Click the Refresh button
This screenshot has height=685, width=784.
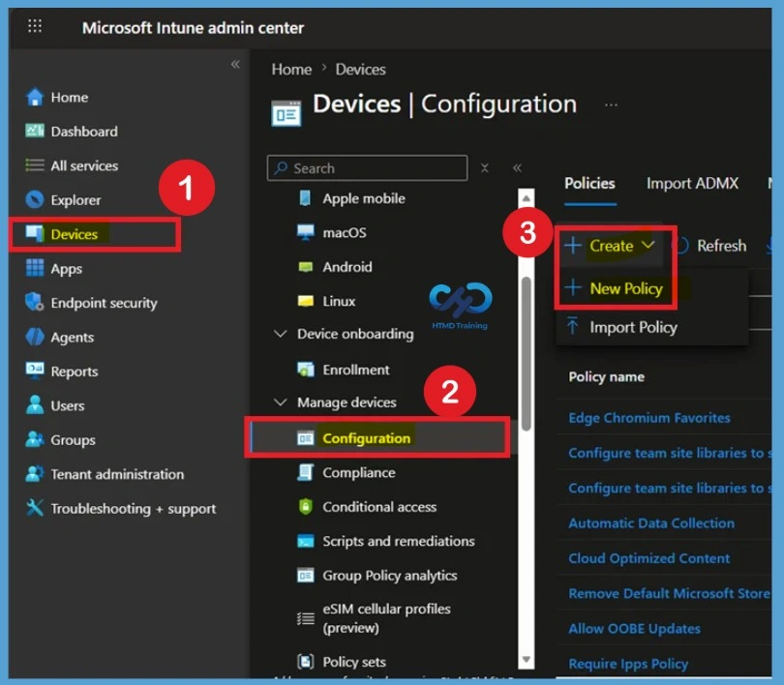point(710,246)
